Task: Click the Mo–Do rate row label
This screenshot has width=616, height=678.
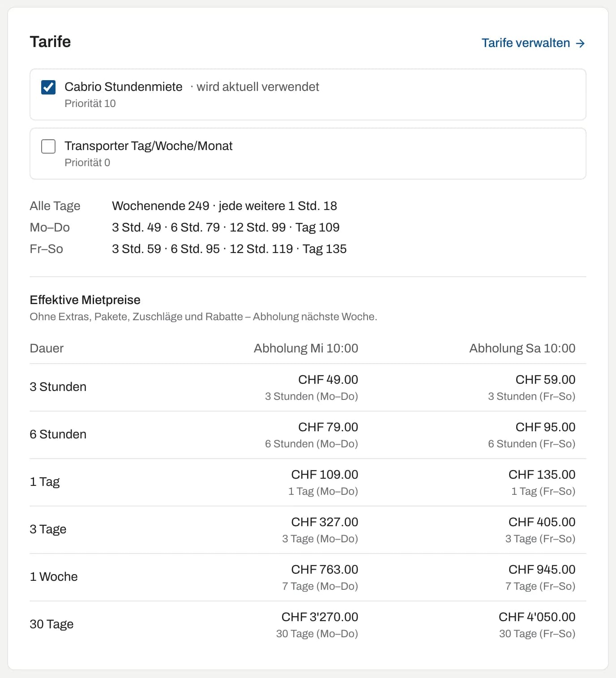Action: [x=50, y=227]
